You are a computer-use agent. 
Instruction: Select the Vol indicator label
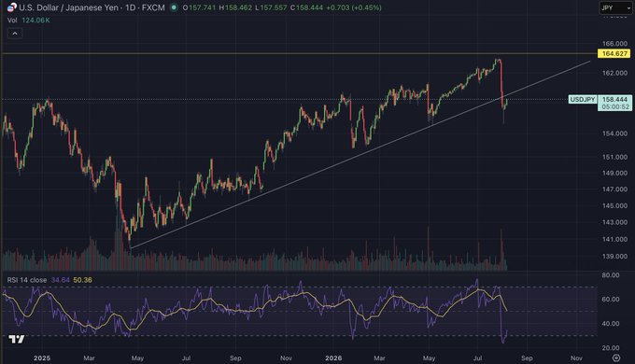pos(12,20)
